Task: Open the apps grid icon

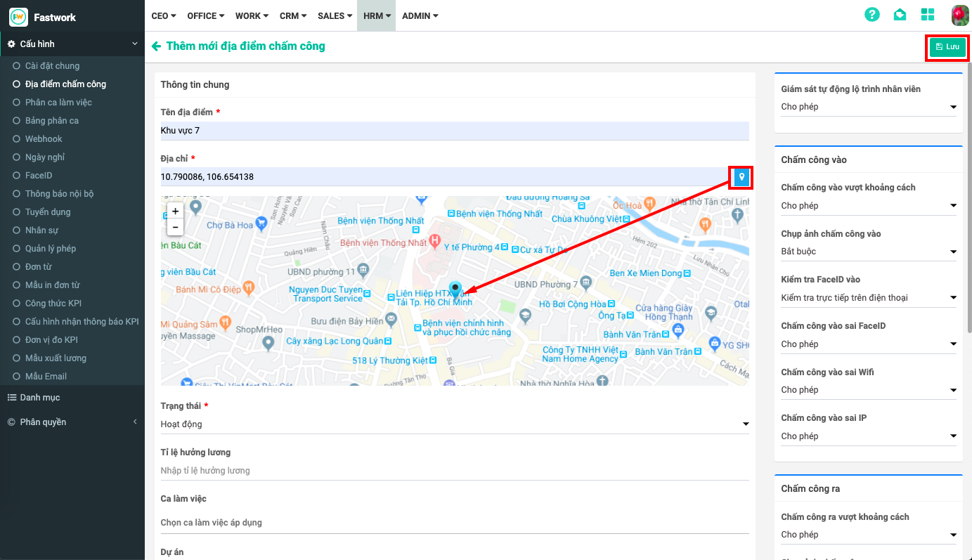Action: pyautogui.click(x=928, y=15)
